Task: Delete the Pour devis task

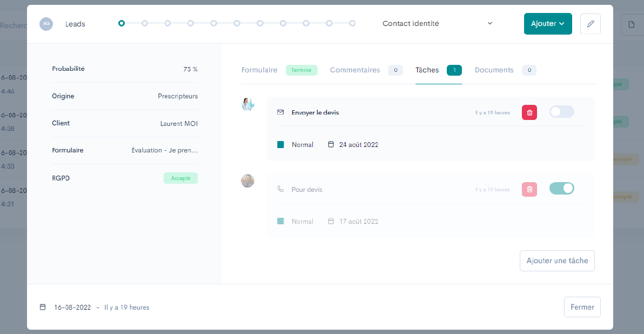Action: click(x=529, y=189)
